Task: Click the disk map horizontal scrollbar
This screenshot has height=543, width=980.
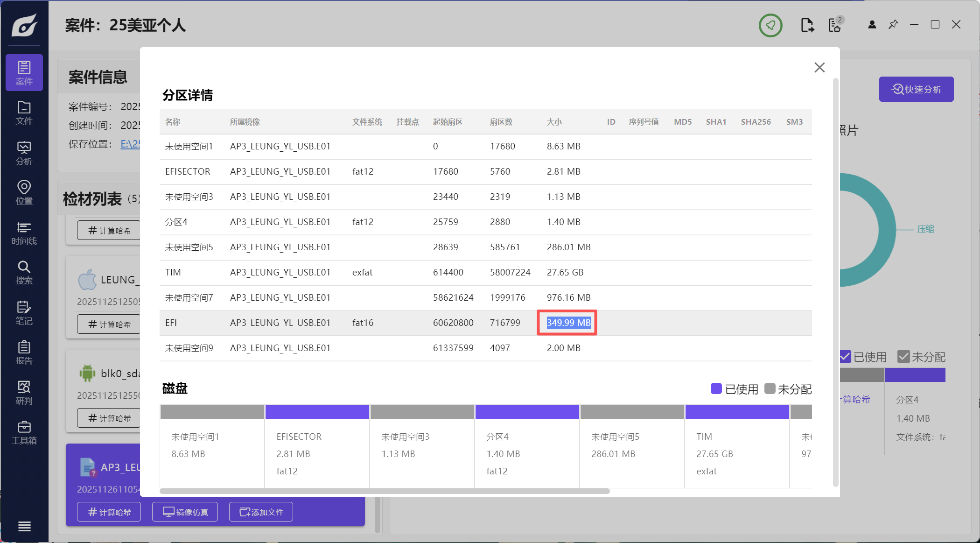Action: coord(385,491)
